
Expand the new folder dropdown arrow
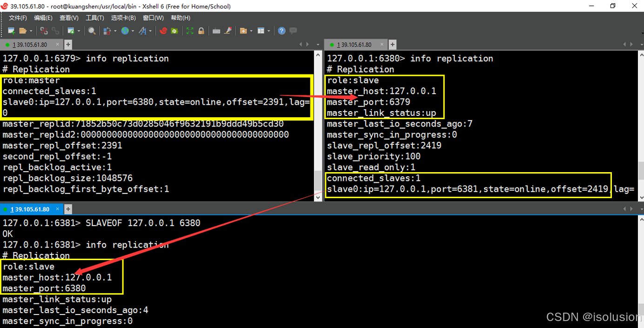251,31
